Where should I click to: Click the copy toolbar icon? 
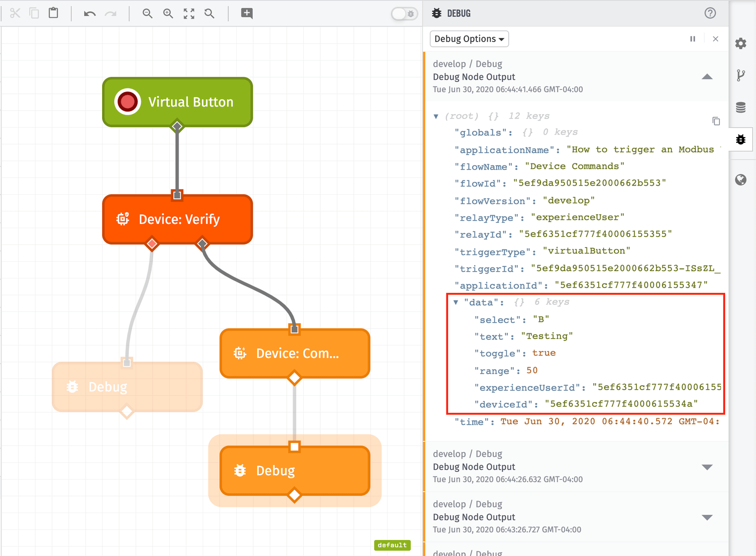pyautogui.click(x=34, y=13)
